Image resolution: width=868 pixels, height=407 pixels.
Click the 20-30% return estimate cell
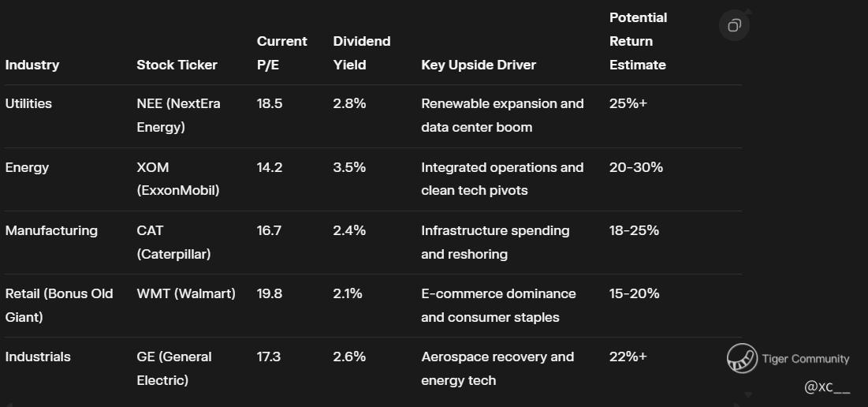tap(636, 167)
